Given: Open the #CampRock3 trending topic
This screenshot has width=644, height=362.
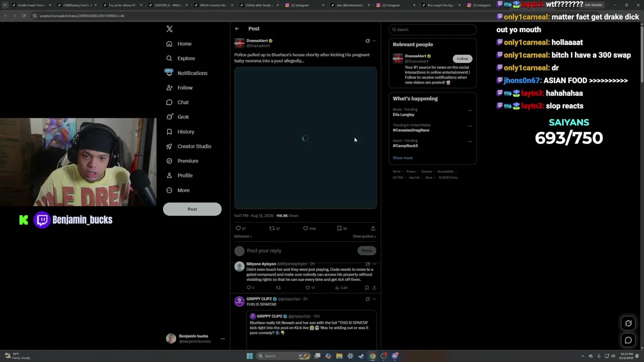Looking at the screenshot, I should pyautogui.click(x=406, y=146).
